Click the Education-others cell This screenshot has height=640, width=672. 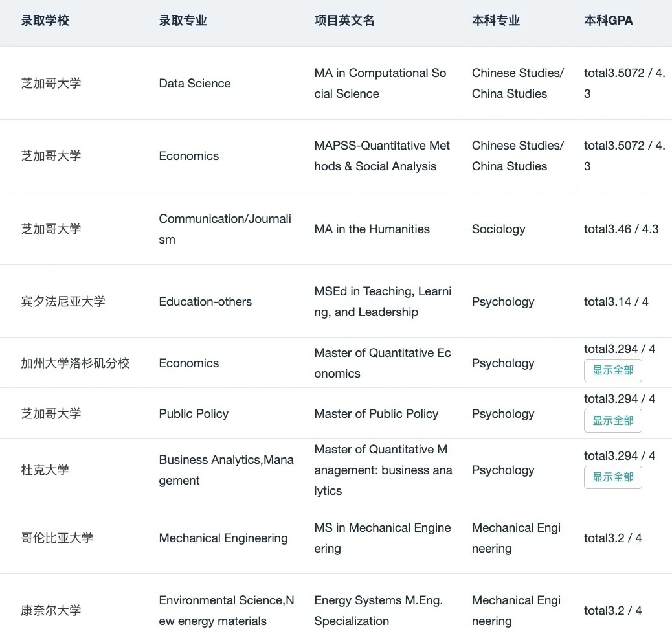(205, 302)
